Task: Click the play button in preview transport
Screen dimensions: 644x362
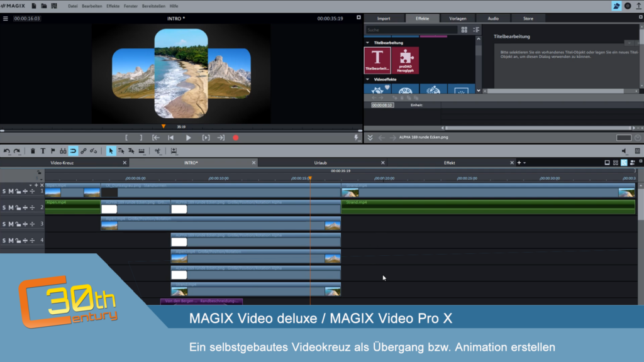Action: [188, 138]
